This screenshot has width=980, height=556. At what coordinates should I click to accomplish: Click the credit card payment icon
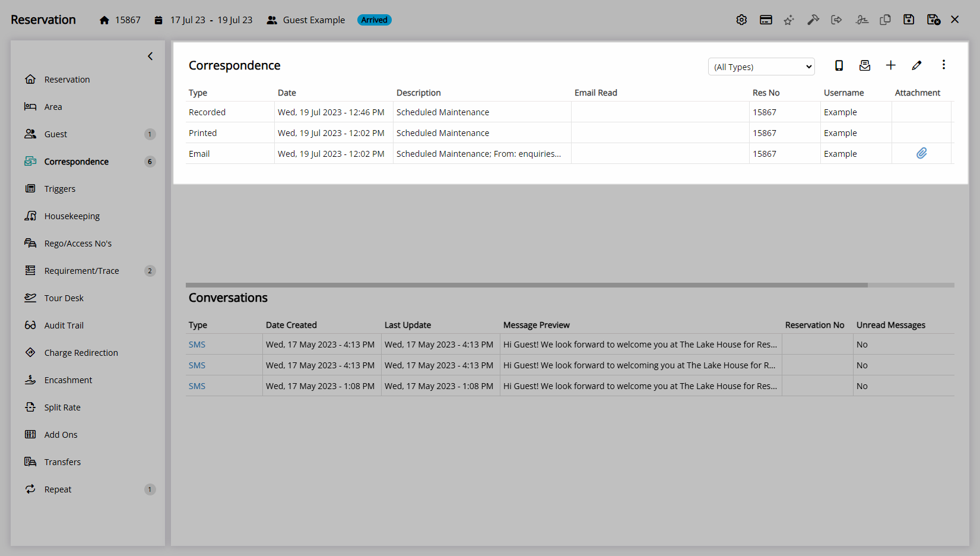pyautogui.click(x=766, y=20)
